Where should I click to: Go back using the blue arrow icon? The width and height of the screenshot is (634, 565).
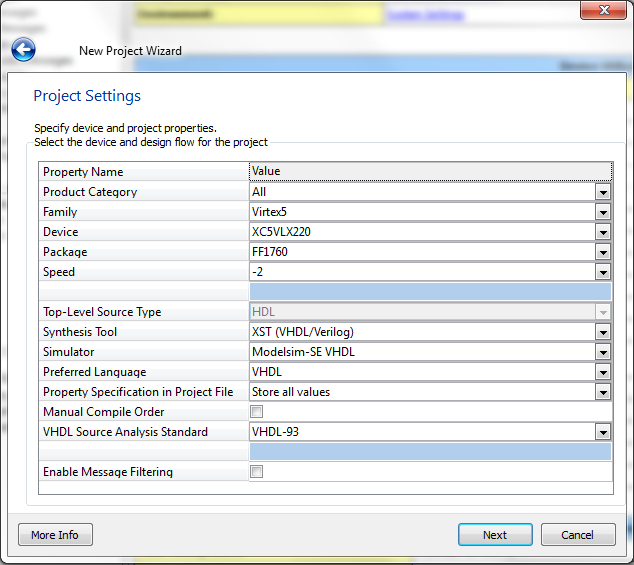[x=23, y=50]
